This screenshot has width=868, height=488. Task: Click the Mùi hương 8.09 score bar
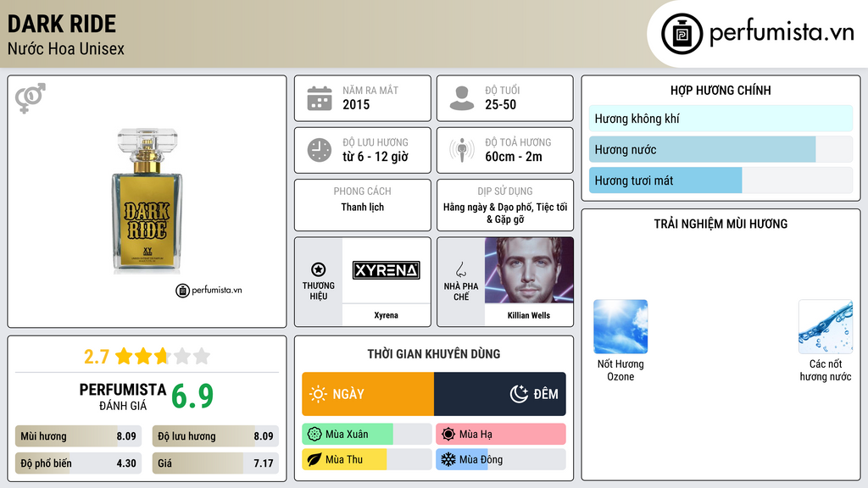click(x=79, y=436)
